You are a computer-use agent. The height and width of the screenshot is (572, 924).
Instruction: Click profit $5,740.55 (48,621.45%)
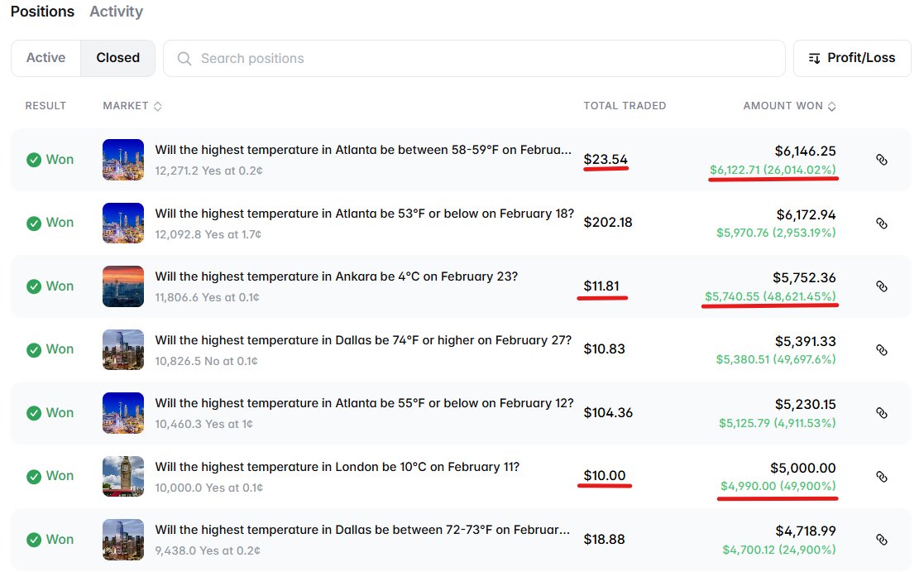(x=770, y=296)
